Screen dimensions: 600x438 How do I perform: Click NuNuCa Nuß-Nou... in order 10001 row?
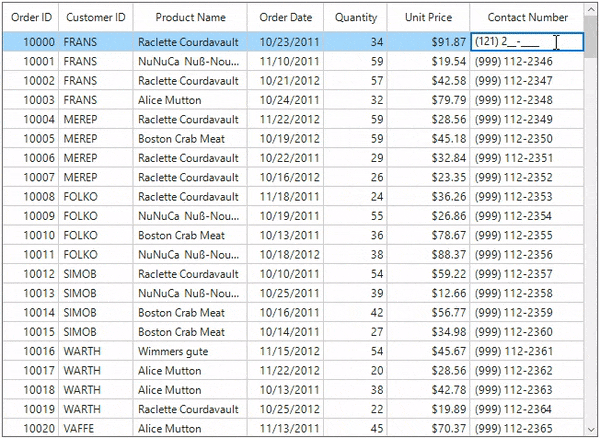[x=190, y=61]
